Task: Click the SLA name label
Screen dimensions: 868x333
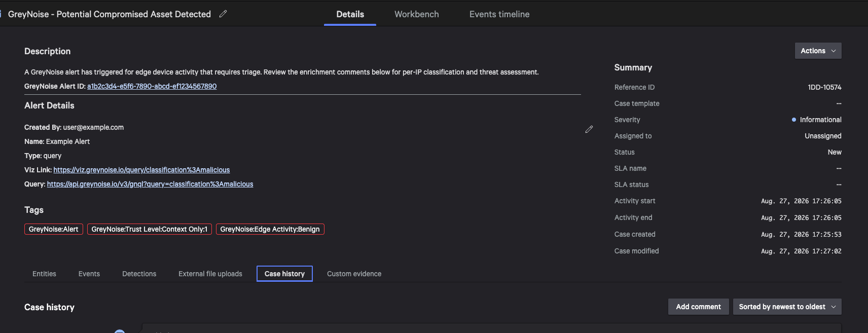Action: click(x=630, y=168)
